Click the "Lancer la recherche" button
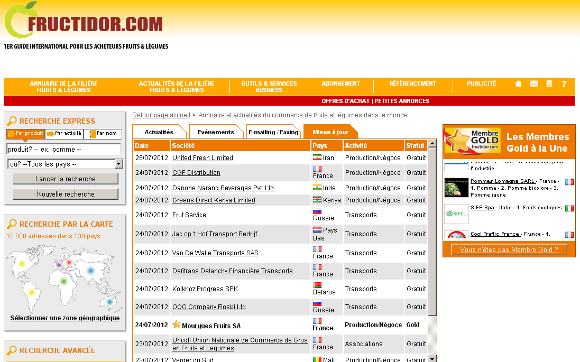This screenshot has height=362, width=580. [x=65, y=179]
